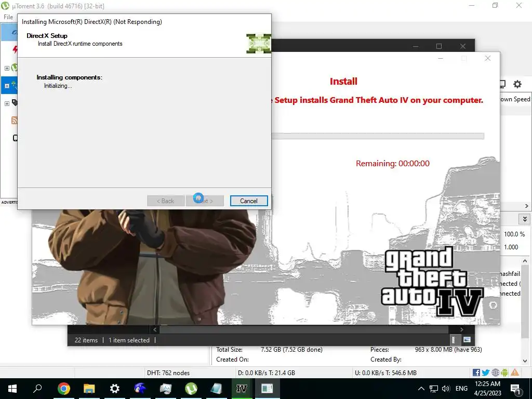The width and height of the screenshot is (532, 399).
Task: Click the Down Speed column header in uTorrent
Action: [x=515, y=99]
